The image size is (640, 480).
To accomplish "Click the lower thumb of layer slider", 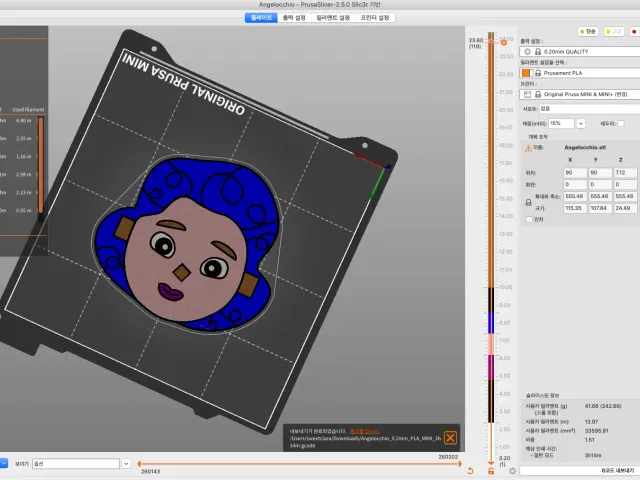I will 491,462.
